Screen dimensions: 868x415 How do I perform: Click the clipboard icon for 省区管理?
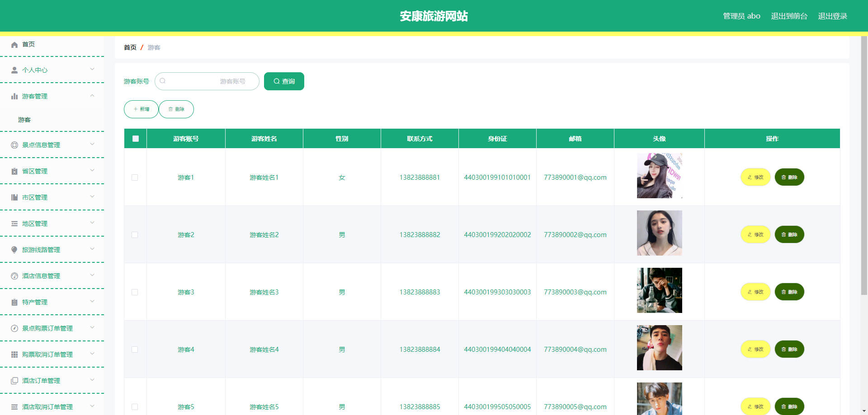pos(14,171)
